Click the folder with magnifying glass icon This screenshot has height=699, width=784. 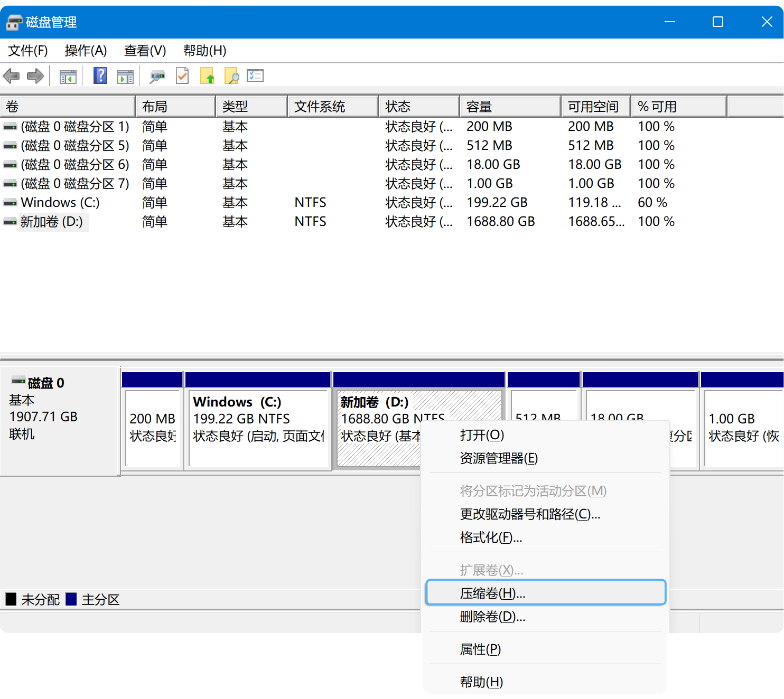point(231,77)
